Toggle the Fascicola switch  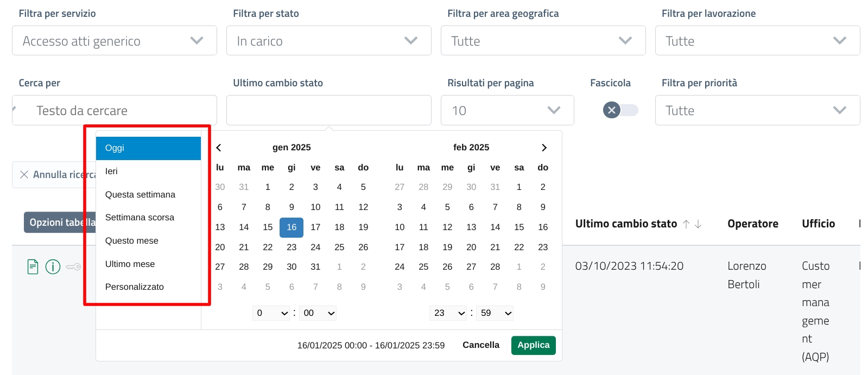(x=620, y=110)
